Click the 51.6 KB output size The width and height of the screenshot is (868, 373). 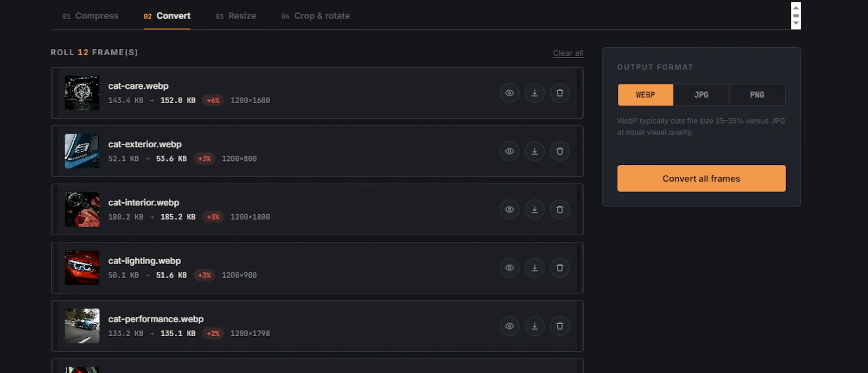(x=171, y=275)
